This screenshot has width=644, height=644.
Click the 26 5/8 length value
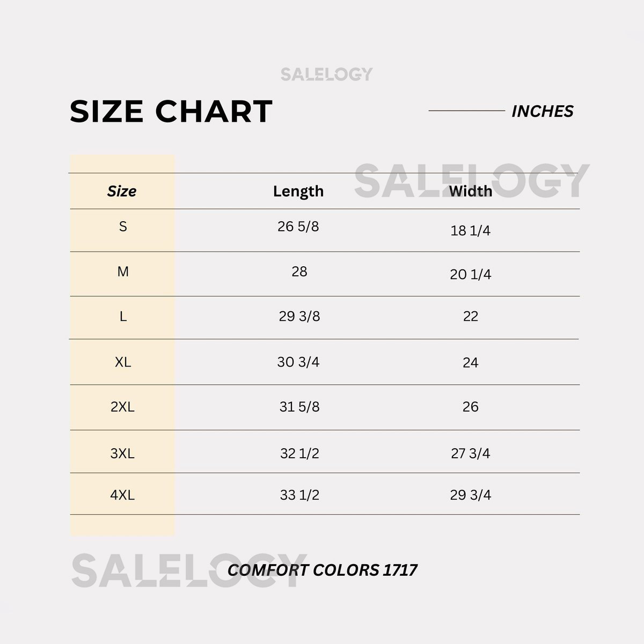coord(298,226)
